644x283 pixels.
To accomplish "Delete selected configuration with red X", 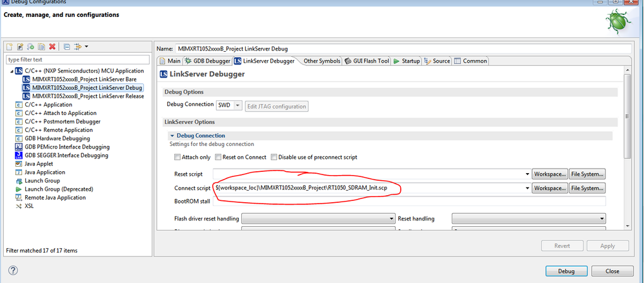I will click(52, 47).
